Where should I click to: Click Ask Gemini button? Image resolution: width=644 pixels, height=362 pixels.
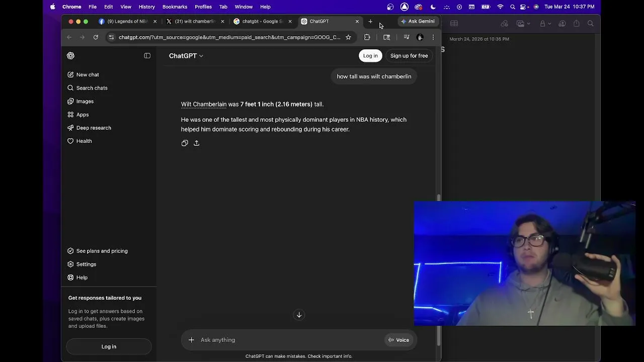click(418, 21)
